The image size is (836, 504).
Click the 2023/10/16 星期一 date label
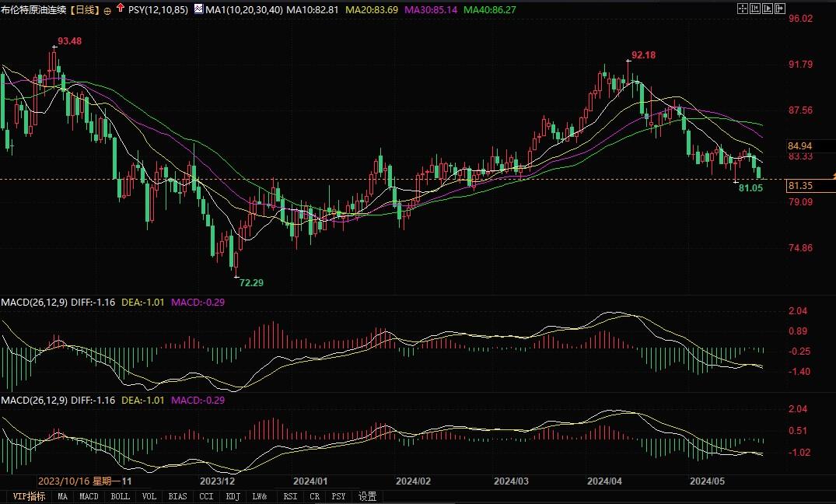coord(79,481)
